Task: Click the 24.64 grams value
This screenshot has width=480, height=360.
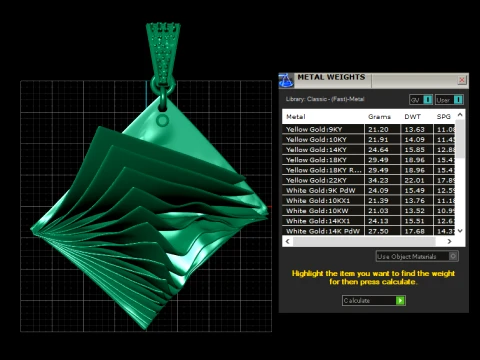Action: coord(378,150)
